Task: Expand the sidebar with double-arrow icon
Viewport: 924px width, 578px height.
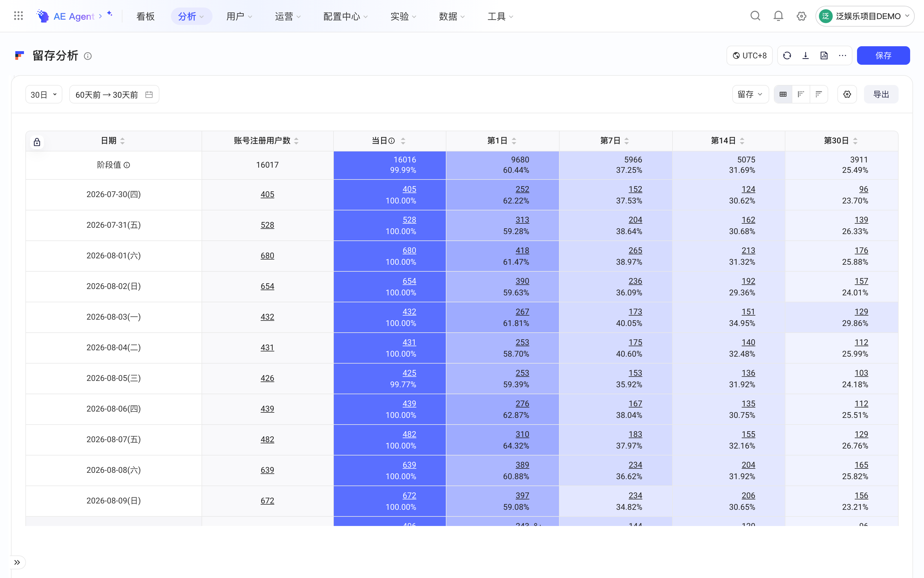Action: pos(17,562)
